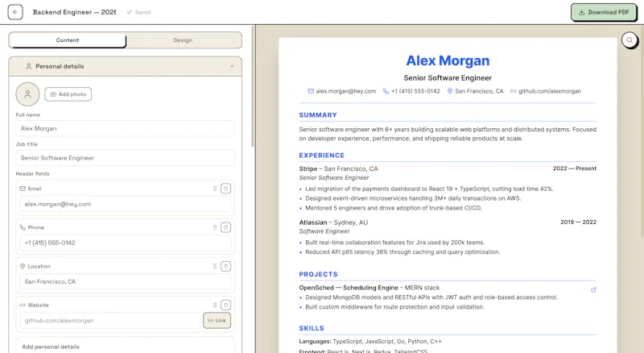Collapse the Personal details section
The image size is (644, 353).
[232, 66]
